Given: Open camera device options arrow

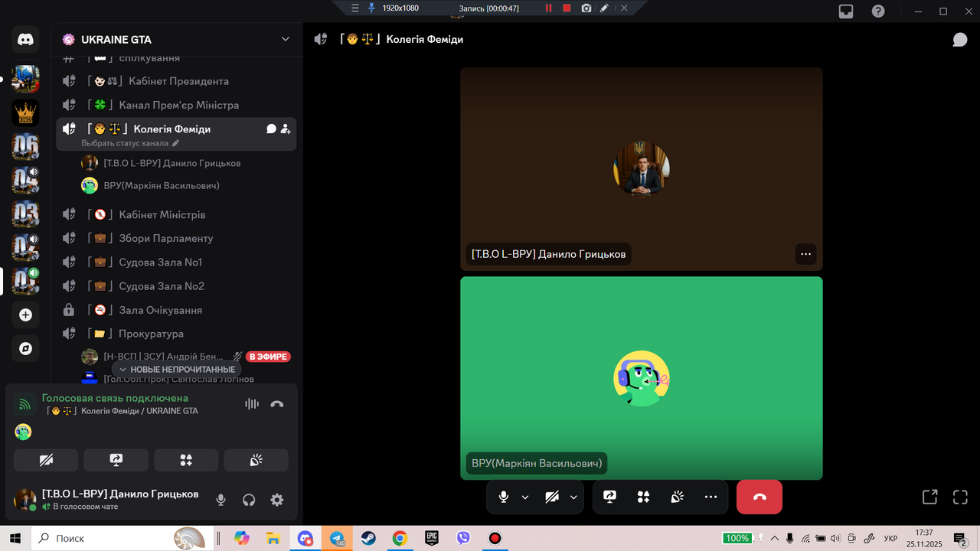Looking at the screenshot, I should 573,497.
